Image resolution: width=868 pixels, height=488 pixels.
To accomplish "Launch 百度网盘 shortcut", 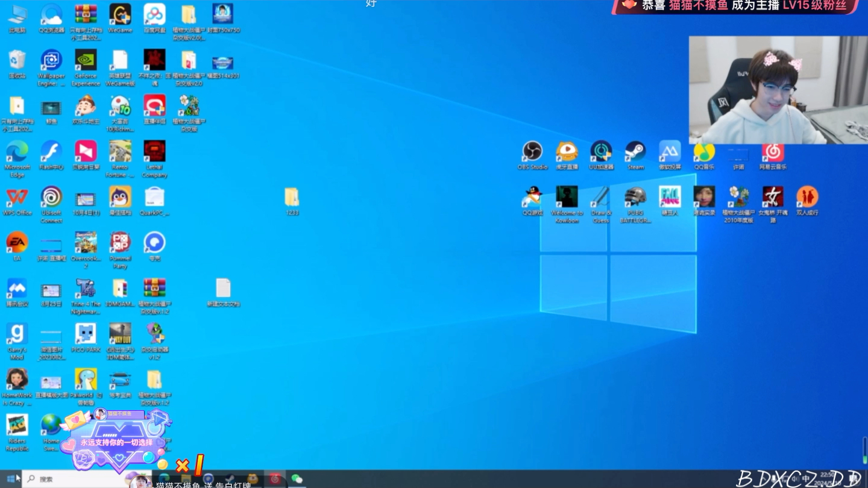I will click(x=154, y=19).
